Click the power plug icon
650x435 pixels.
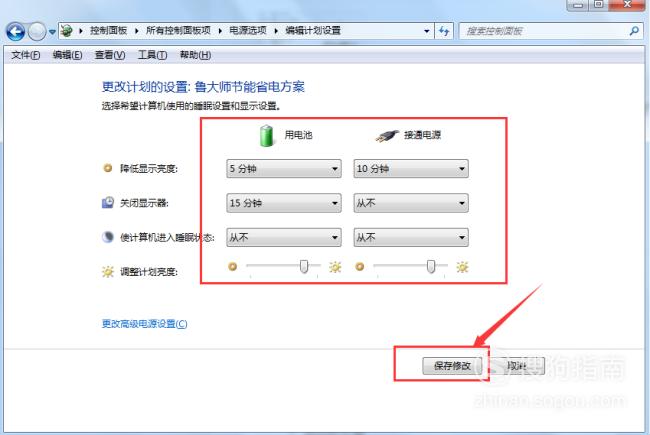(387, 136)
